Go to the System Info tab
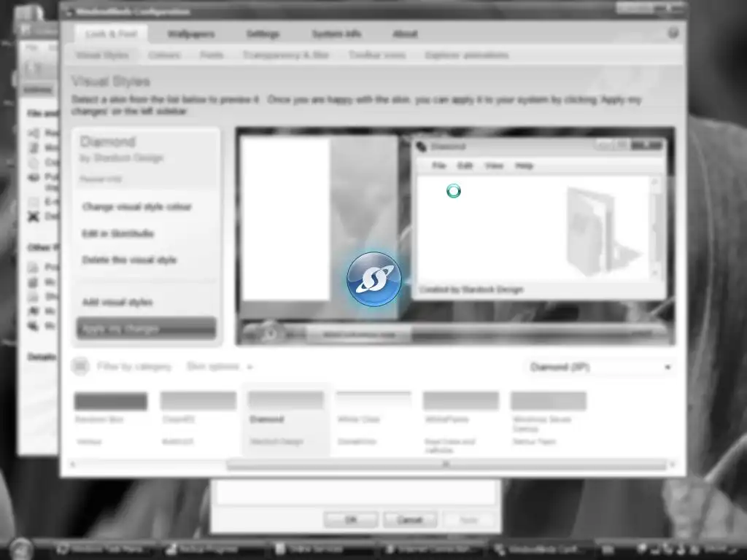Image resolution: width=747 pixels, height=560 pixels. coord(336,34)
